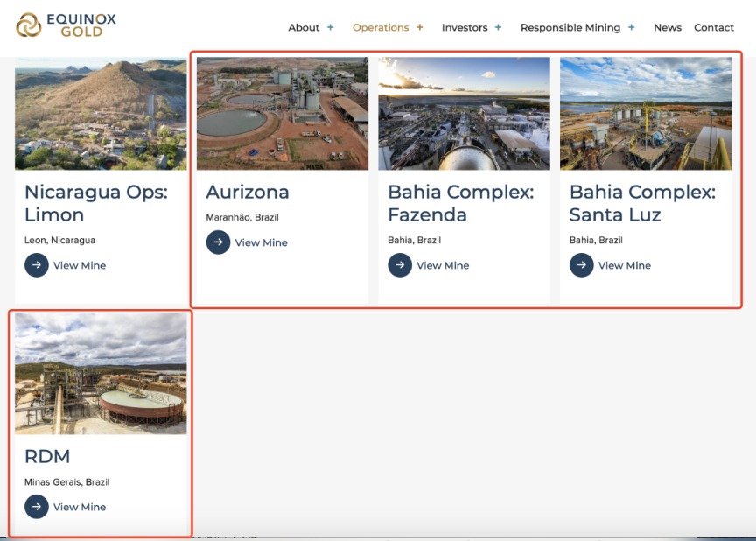Screen dimensions: 756x541
Task: Expand the Operations menu plus icon
Action: [x=420, y=27]
